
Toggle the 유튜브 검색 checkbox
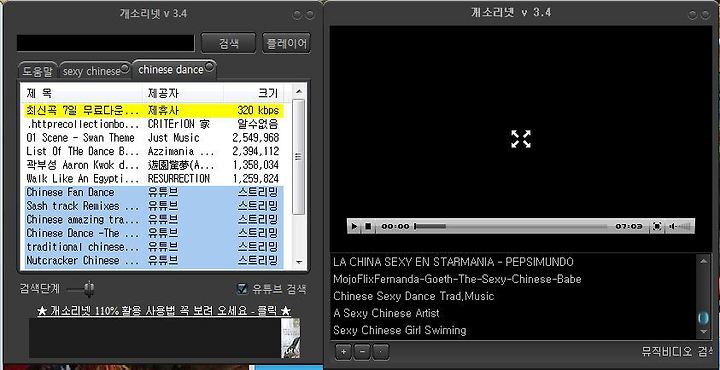click(x=242, y=288)
